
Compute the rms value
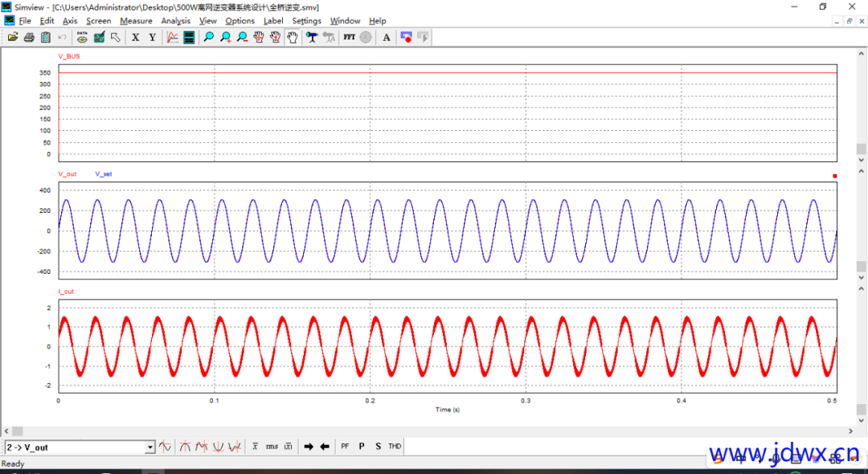(x=272, y=447)
